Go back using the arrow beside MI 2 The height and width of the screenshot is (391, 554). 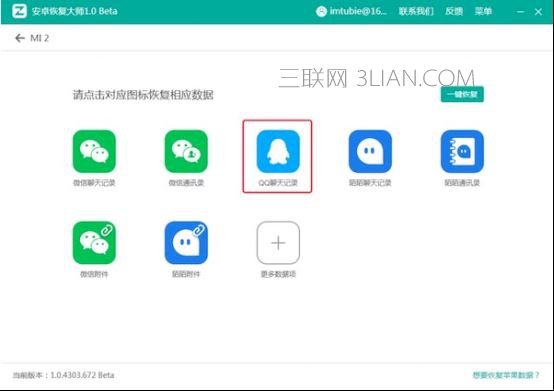click(x=19, y=38)
